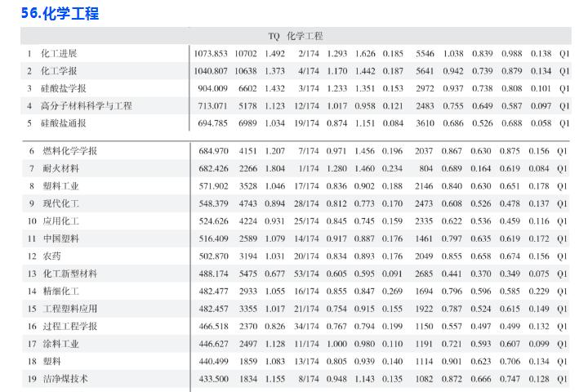The height and width of the screenshot is (392, 588).
Task: Select 中国塑料 in row 11
Action: click(60, 238)
